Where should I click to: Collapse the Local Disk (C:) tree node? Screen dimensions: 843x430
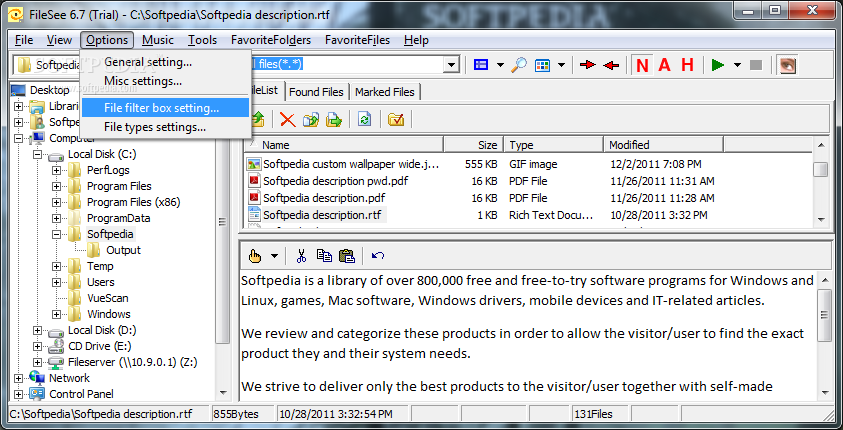37,154
